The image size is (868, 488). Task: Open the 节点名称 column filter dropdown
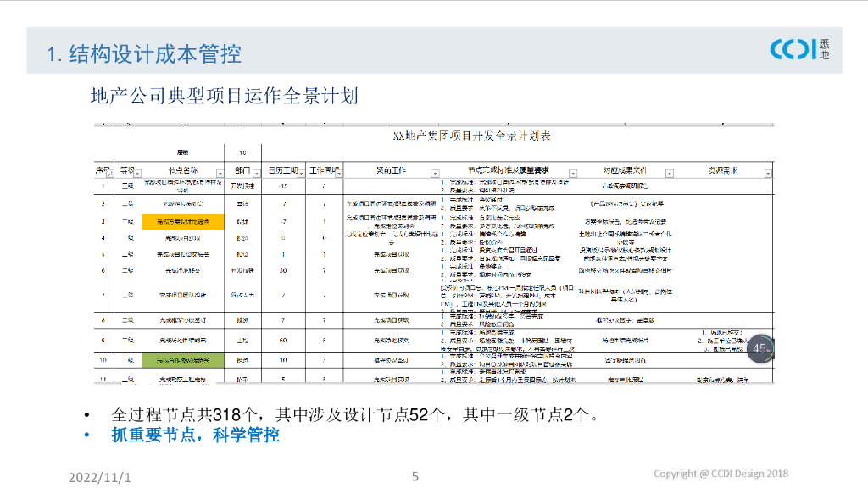tap(220, 174)
